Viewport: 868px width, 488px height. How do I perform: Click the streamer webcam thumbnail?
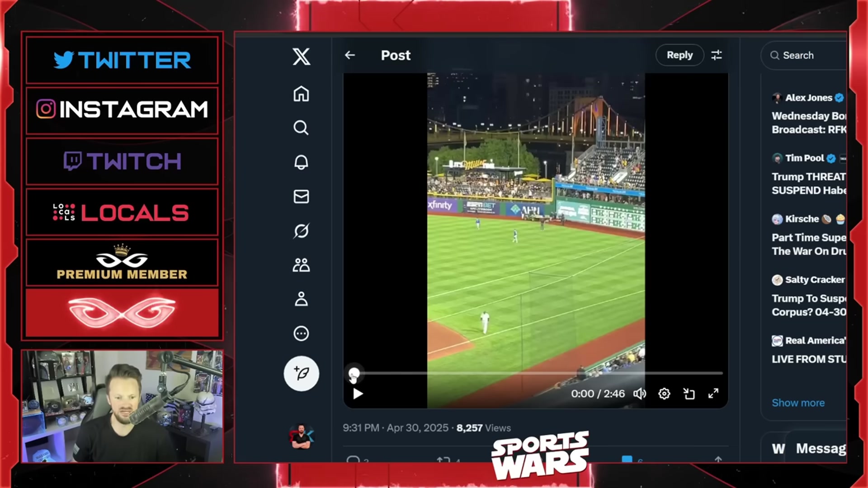coord(122,406)
